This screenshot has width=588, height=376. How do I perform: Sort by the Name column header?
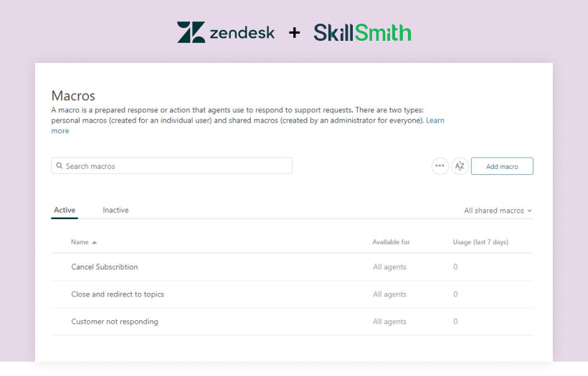click(x=80, y=242)
